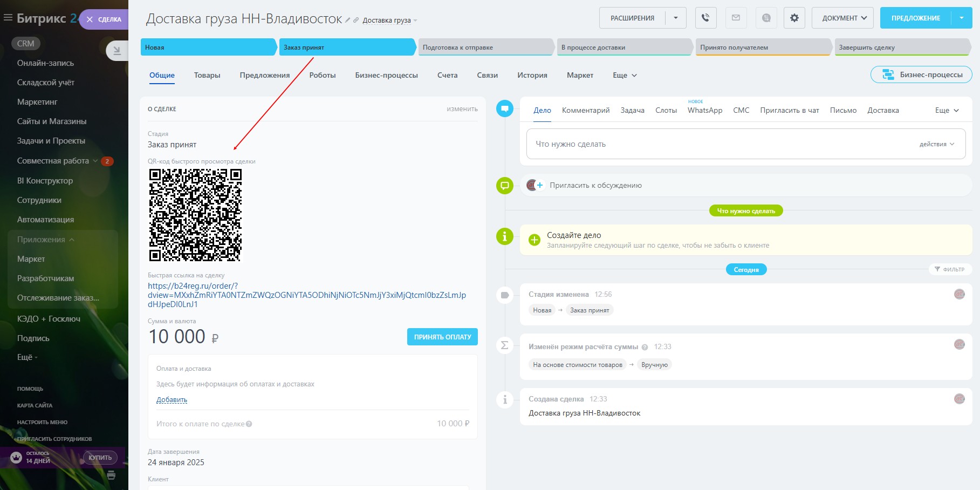Click the blue chat timeline icon
The height and width of the screenshot is (490, 980).
point(504,108)
